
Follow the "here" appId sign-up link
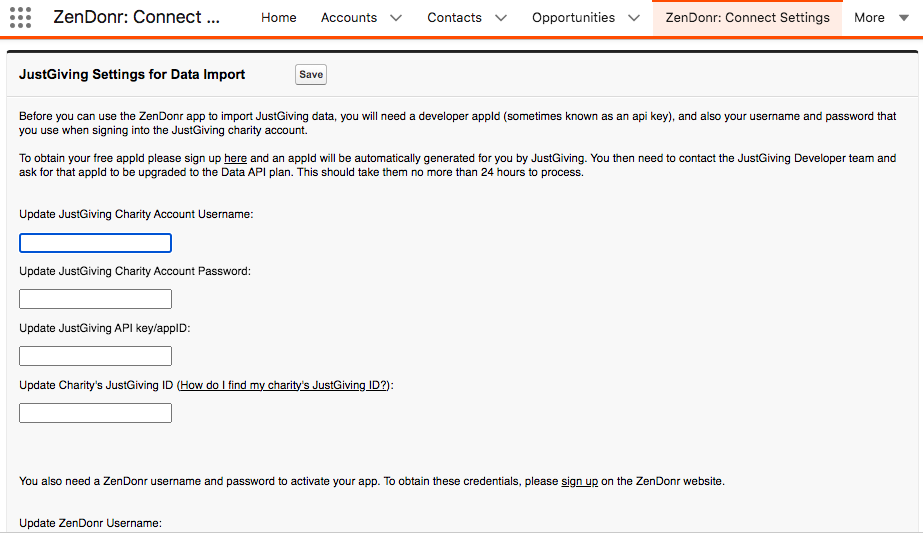coord(235,158)
